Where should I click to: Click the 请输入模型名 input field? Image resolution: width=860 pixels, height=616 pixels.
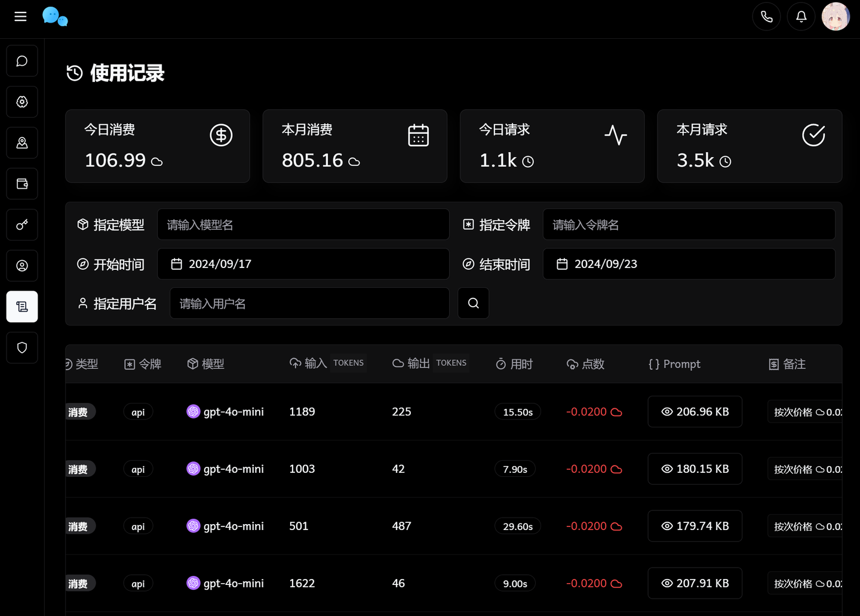(x=303, y=224)
